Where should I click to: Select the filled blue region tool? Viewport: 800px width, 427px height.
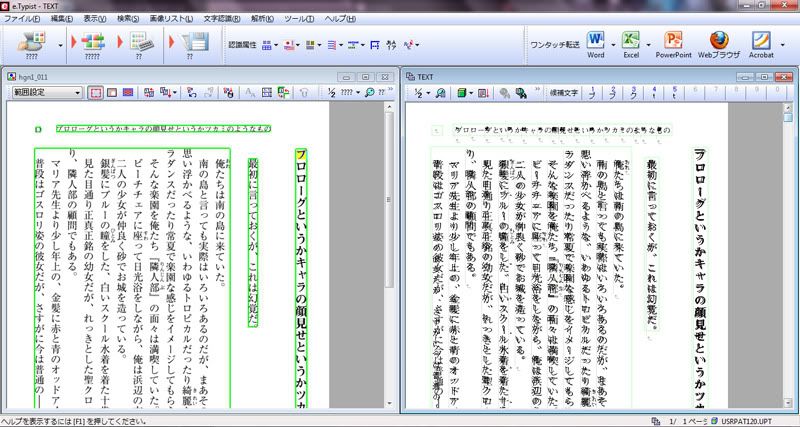[x=128, y=92]
